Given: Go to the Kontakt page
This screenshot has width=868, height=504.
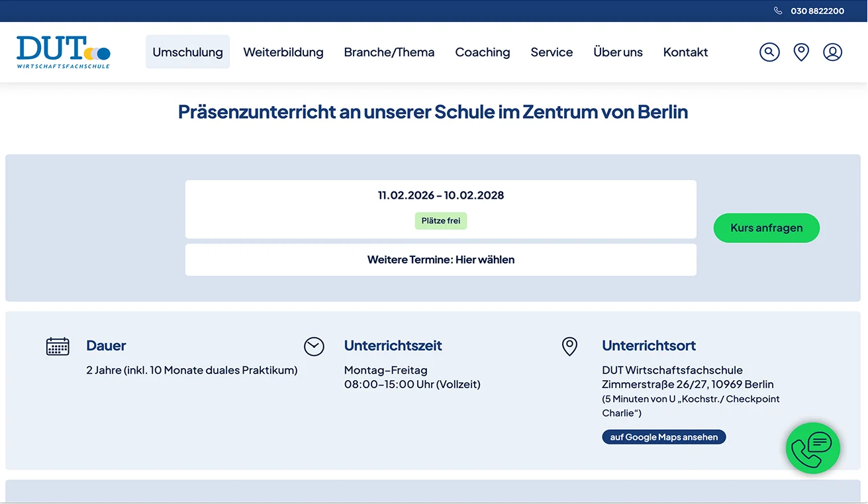Looking at the screenshot, I should click(685, 52).
